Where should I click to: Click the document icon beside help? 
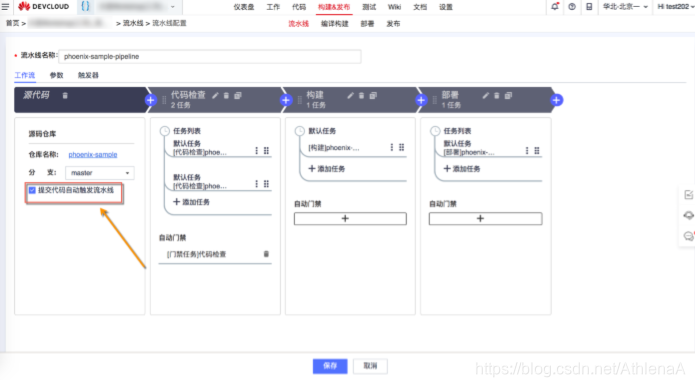pyautogui.click(x=589, y=7)
